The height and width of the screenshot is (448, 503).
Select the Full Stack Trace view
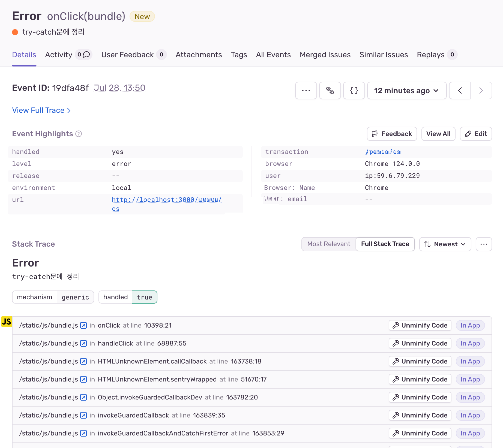click(x=385, y=244)
